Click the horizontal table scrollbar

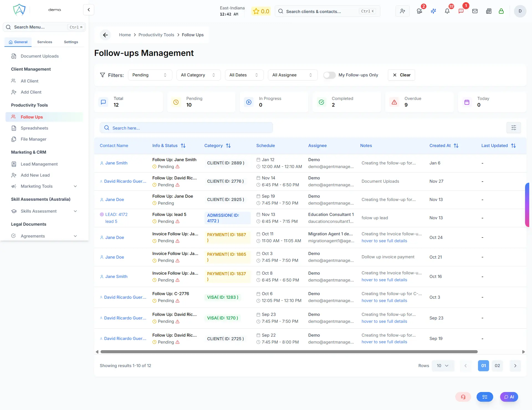(289, 352)
